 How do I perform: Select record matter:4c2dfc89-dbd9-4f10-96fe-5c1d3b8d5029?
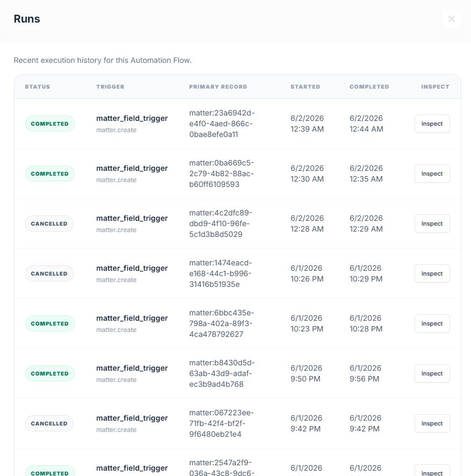220,223
